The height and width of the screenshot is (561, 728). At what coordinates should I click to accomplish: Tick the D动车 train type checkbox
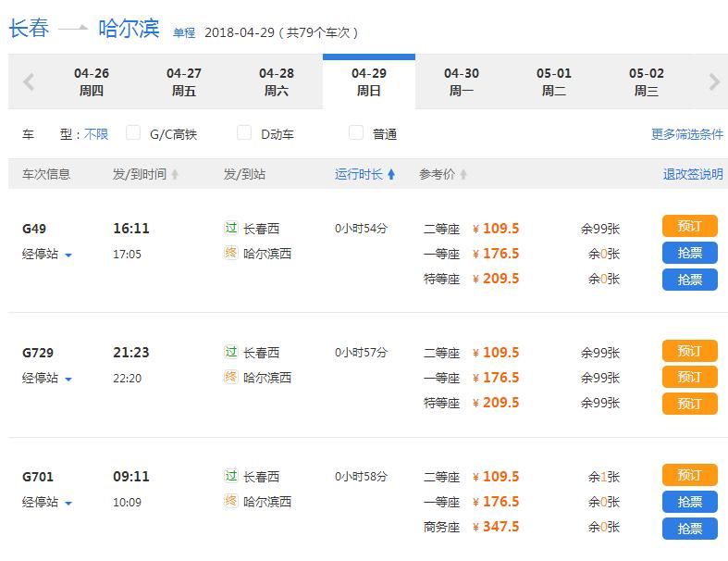(x=244, y=133)
